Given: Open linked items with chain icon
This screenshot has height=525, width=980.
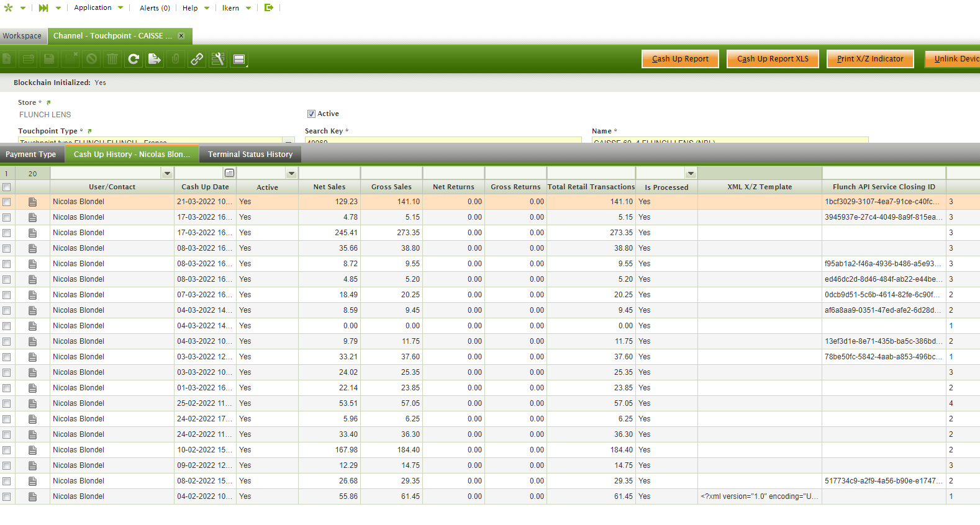Looking at the screenshot, I should coord(197,59).
